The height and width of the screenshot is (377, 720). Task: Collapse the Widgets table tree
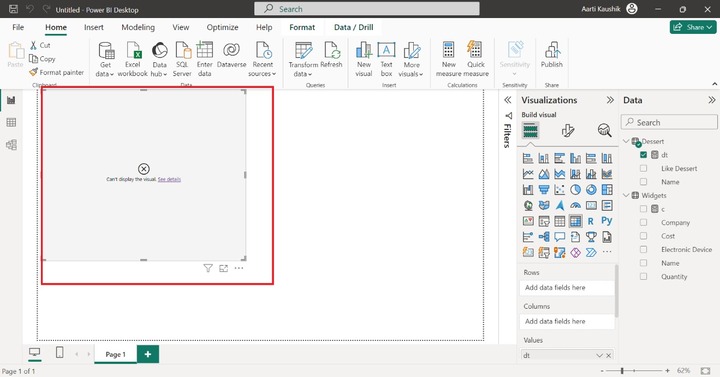coord(626,196)
